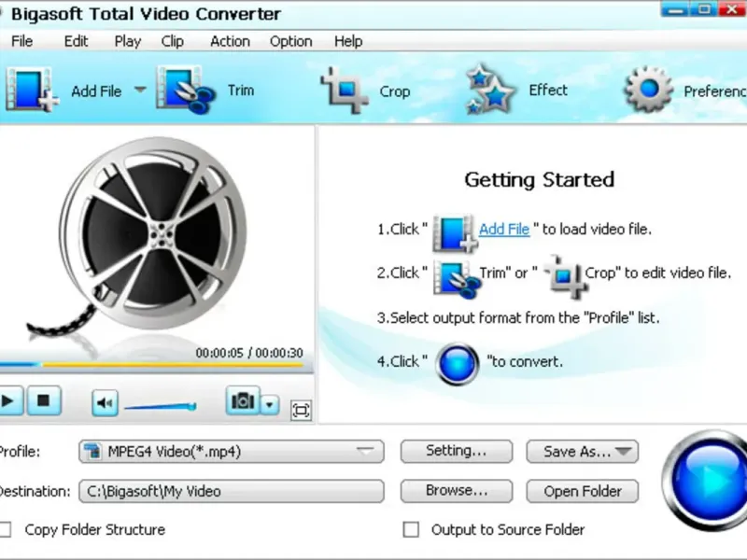The height and width of the screenshot is (560, 747).
Task: Click the Setting... button
Action: pyautogui.click(x=457, y=452)
